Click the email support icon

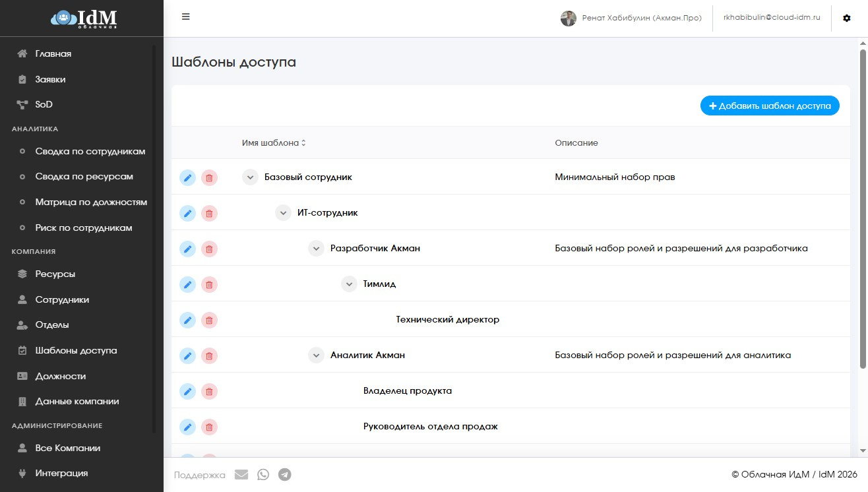(x=241, y=475)
